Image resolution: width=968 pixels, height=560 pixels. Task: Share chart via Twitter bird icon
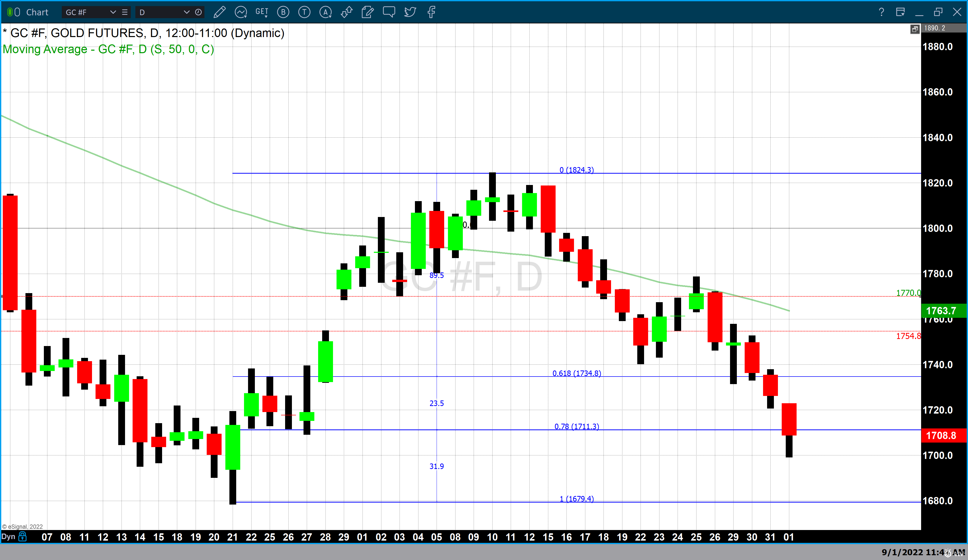pos(410,12)
